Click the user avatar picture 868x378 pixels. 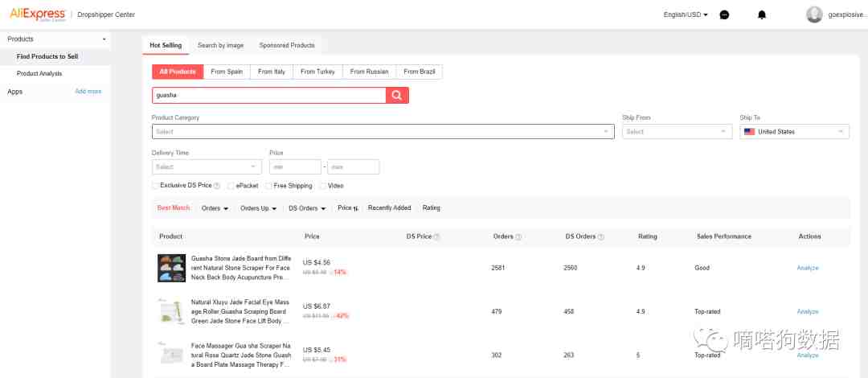(x=814, y=14)
